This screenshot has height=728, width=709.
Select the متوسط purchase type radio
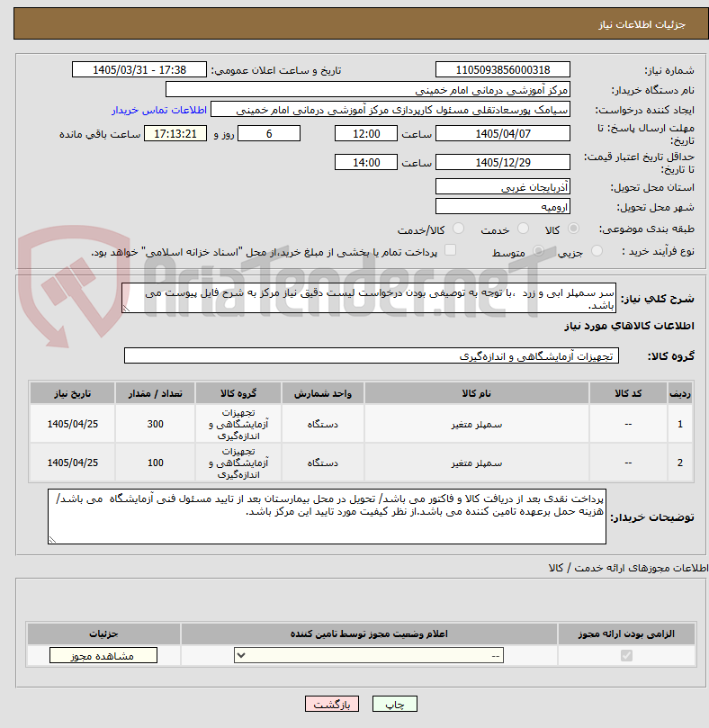point(538,251)
